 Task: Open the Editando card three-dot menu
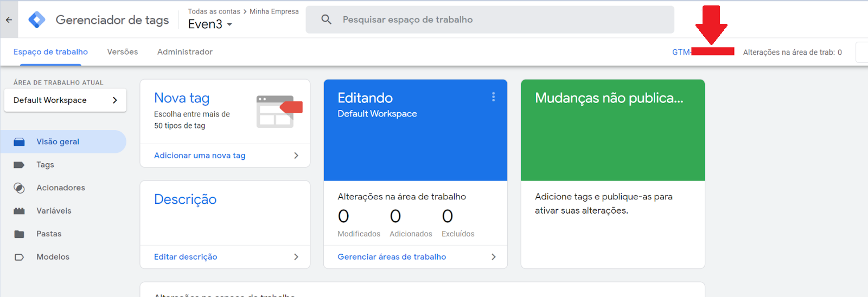pyautogui.click(x=493, y=97)
